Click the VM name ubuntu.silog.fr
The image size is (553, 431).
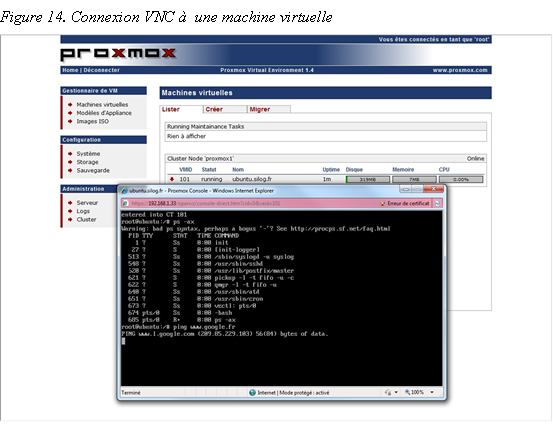coord(252,179)
